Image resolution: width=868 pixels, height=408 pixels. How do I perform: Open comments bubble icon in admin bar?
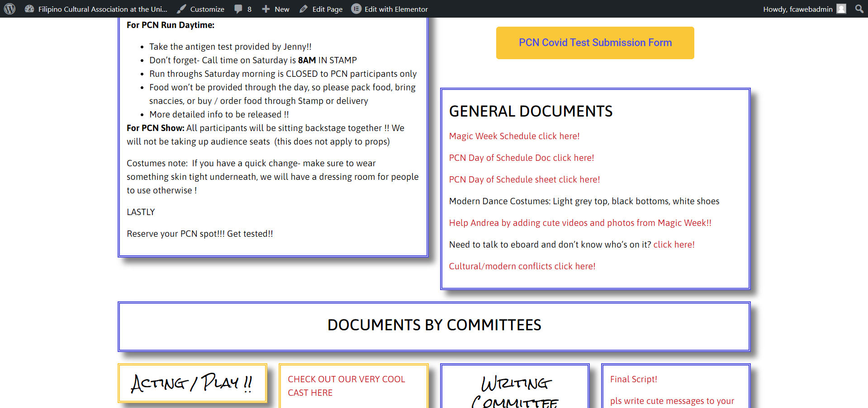238,9
